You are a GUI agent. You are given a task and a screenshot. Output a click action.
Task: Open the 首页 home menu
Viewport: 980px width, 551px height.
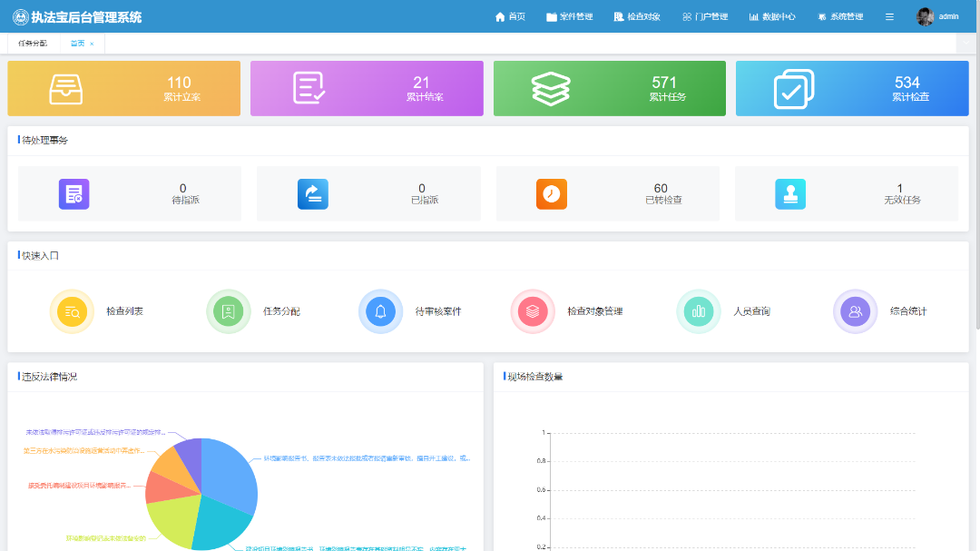point(510,17)
